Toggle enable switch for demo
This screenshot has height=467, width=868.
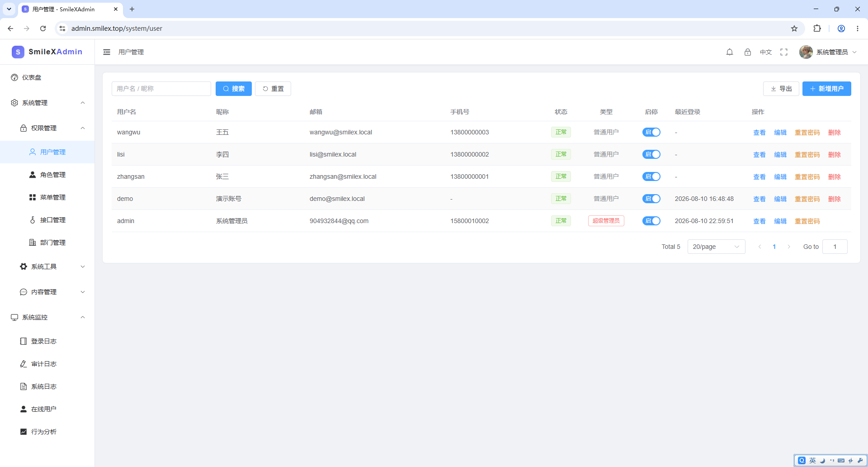(651, 199)
